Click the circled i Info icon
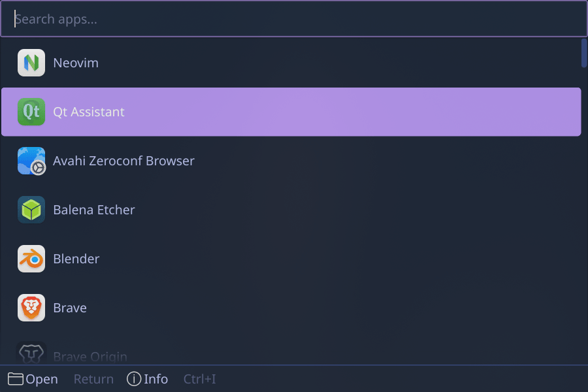This screenshot has width=588, height=392. point(134,379)
